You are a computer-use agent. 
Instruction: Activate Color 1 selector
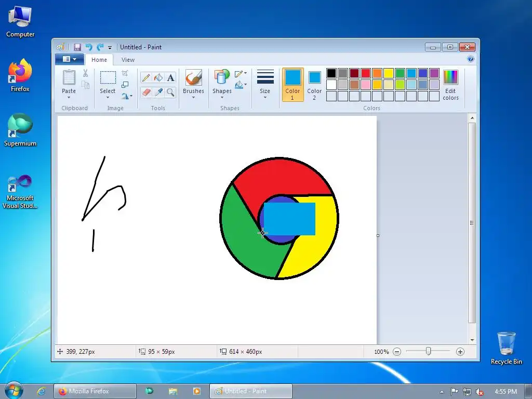click(293, 85)
